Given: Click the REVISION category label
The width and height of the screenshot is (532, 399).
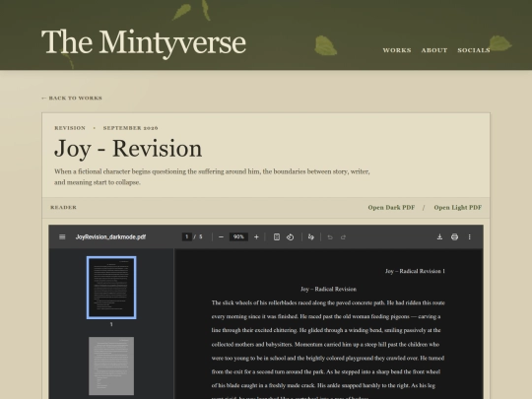Looking at the screenshot, I should coord(70,128).
